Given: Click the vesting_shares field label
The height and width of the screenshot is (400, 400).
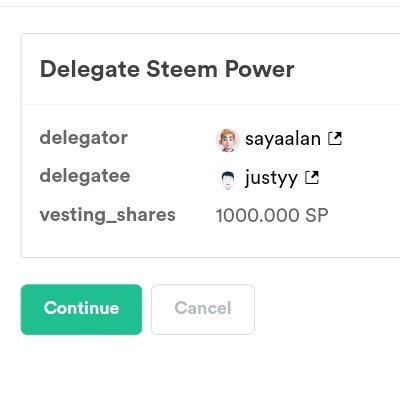Looking at the screenshot, I should (x=107, y=215).
